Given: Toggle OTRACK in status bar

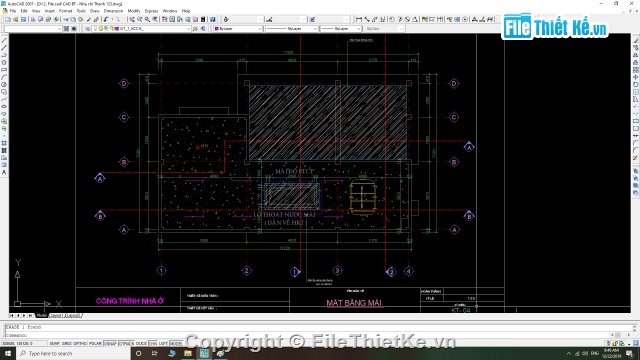Looking at the screenshot, I should (x=126, y=344).
